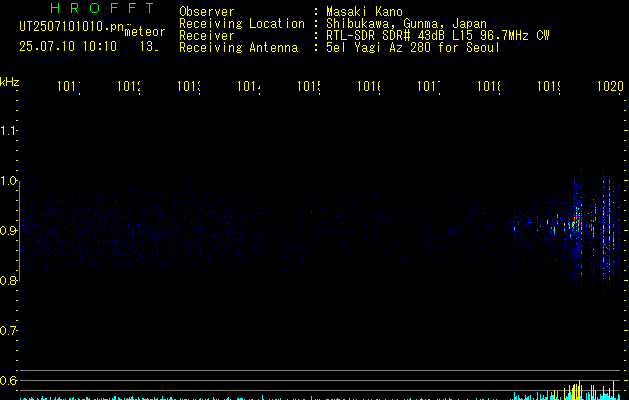
Task: Click the kHz axis unit label
Action: click(10, 82)
